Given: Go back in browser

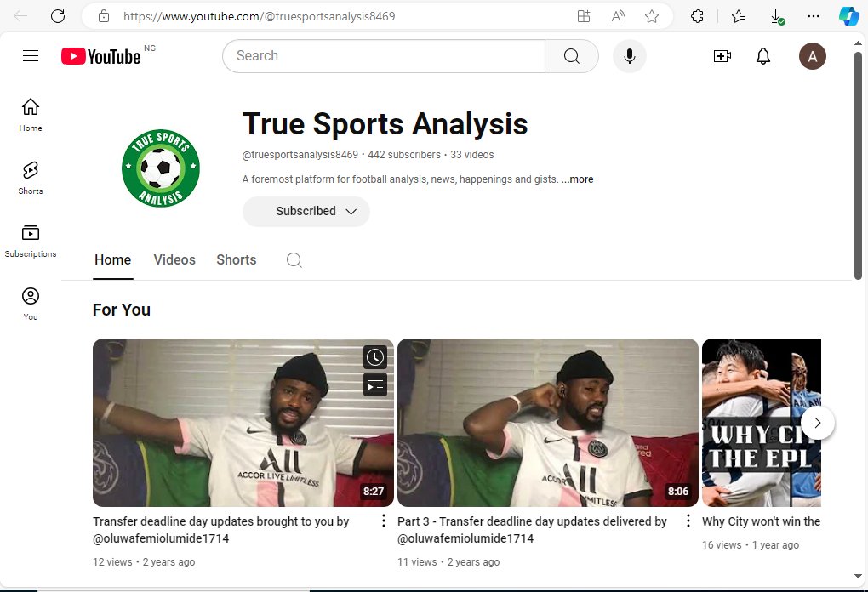Looking at the screenshot, I should pyautogui.click(x=20, y=16).
